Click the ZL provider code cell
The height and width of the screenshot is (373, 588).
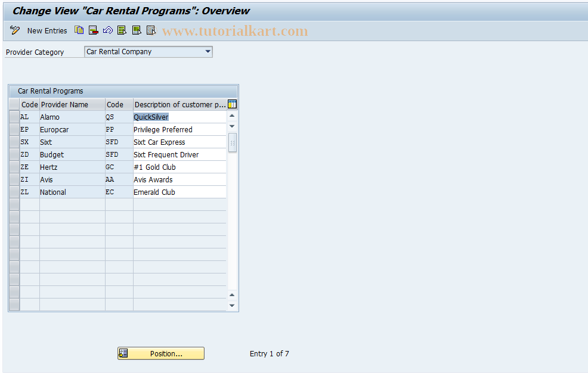tap(30, 192)
